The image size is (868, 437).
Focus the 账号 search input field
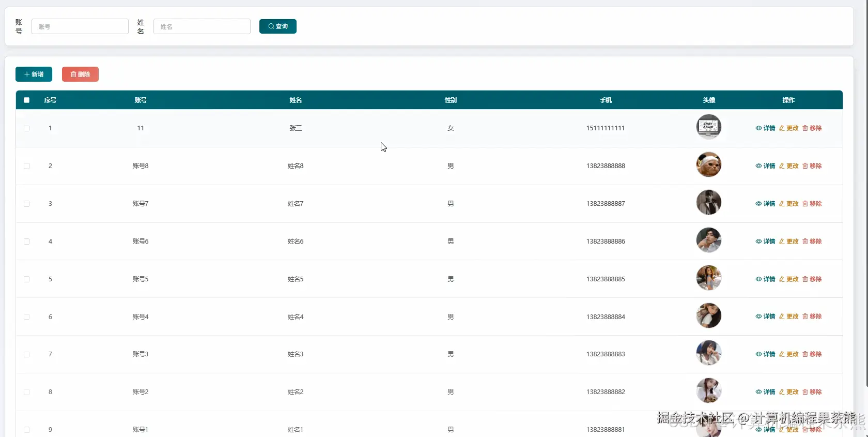[80, 26]
